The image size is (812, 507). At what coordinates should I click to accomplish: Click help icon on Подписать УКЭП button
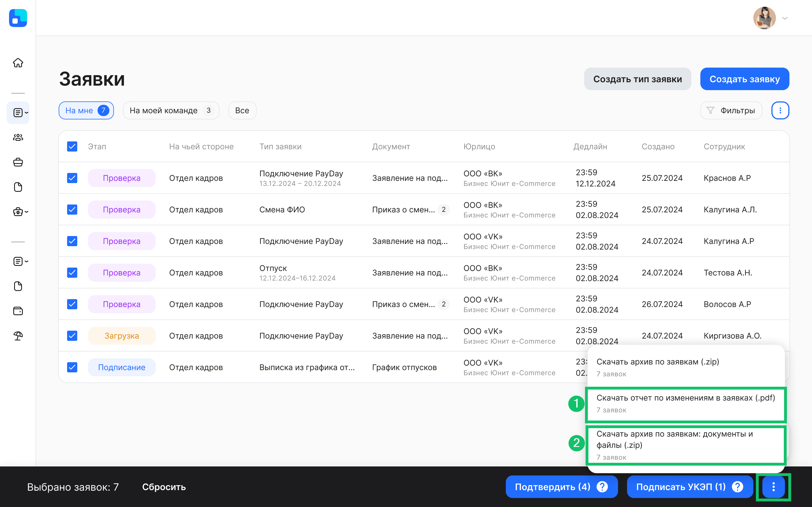coord(737,486)
